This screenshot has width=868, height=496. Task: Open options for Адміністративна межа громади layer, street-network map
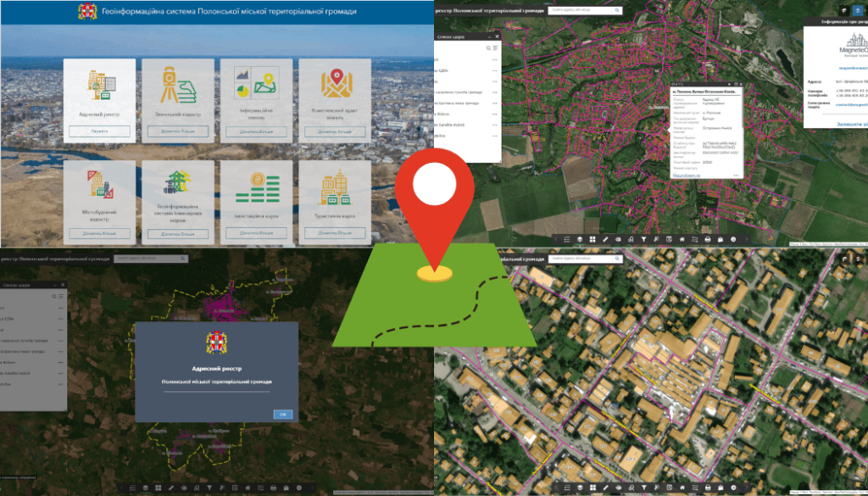495,103
